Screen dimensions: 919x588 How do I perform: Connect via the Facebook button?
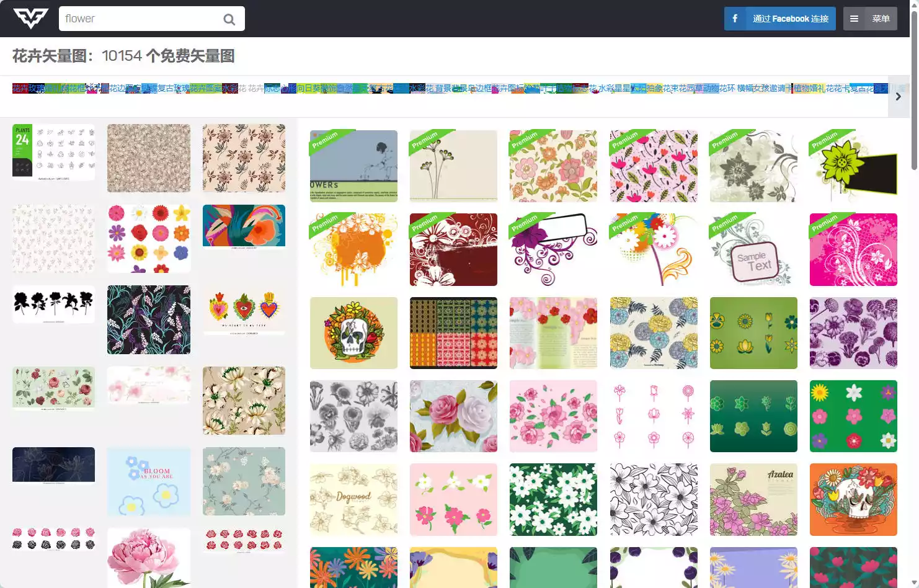[779, 19]
